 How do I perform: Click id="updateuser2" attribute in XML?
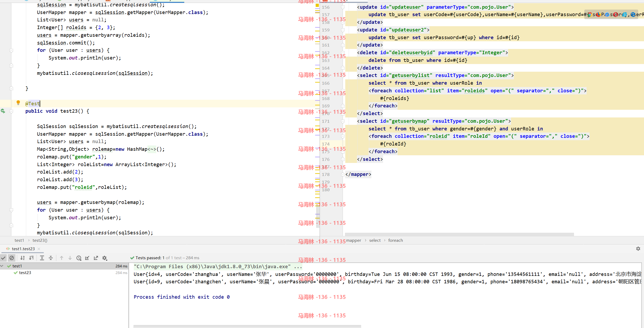(x=403, y=30)
